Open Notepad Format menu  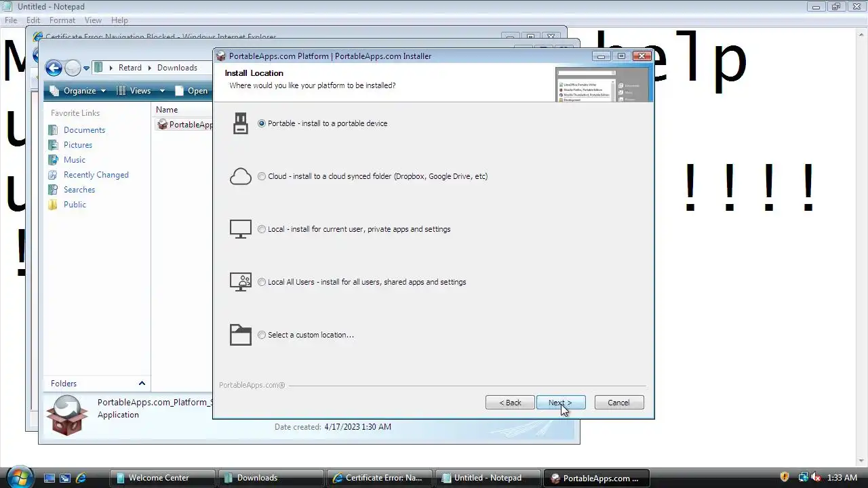pyautogui.click(x=62, y=20)
